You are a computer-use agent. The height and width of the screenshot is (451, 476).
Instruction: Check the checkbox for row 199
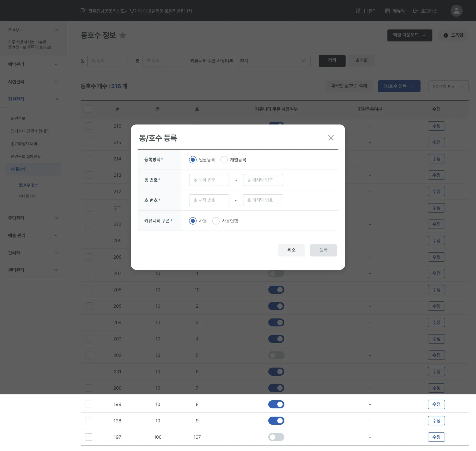(89, 404)
